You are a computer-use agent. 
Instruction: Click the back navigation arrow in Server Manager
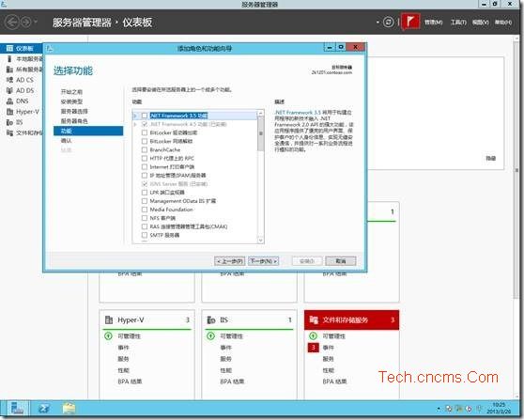pyautogui.click(x=12, y=23)
